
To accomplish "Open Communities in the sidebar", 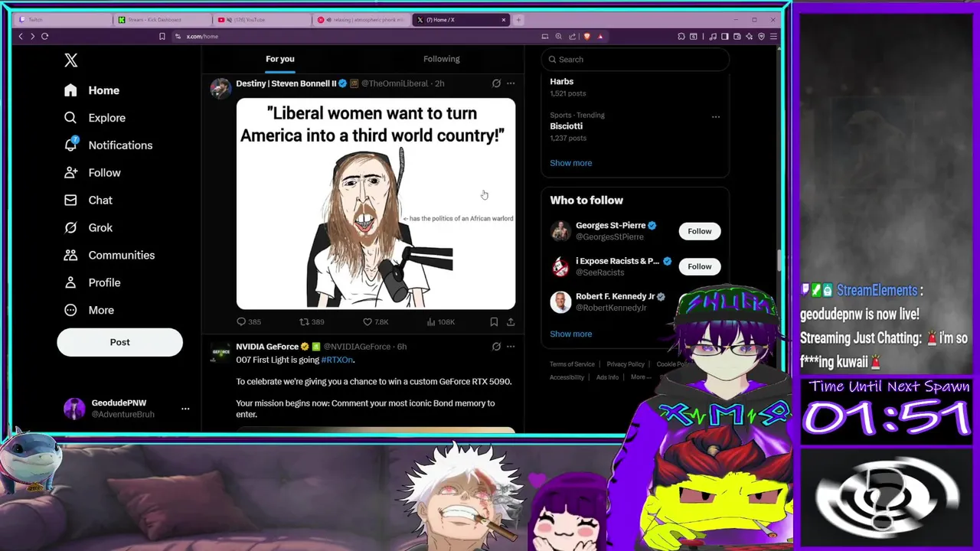I will (x=109, y=256).
